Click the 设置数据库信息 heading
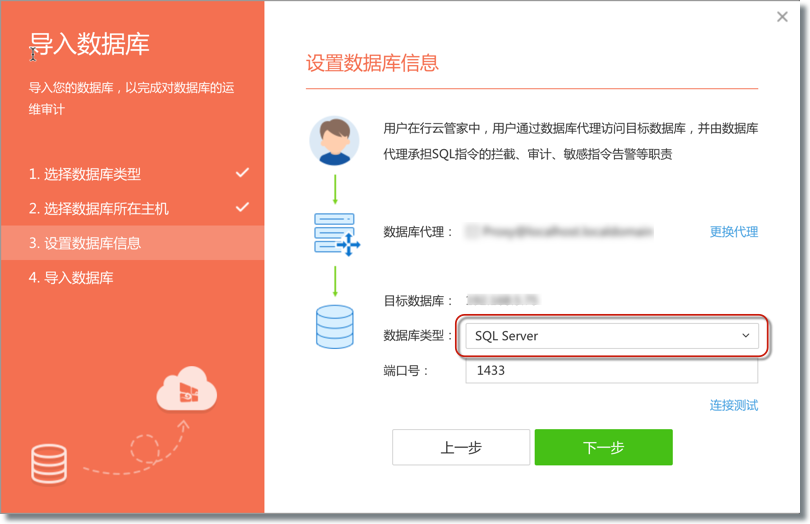 pyautogui.click(x=372, y=63)
